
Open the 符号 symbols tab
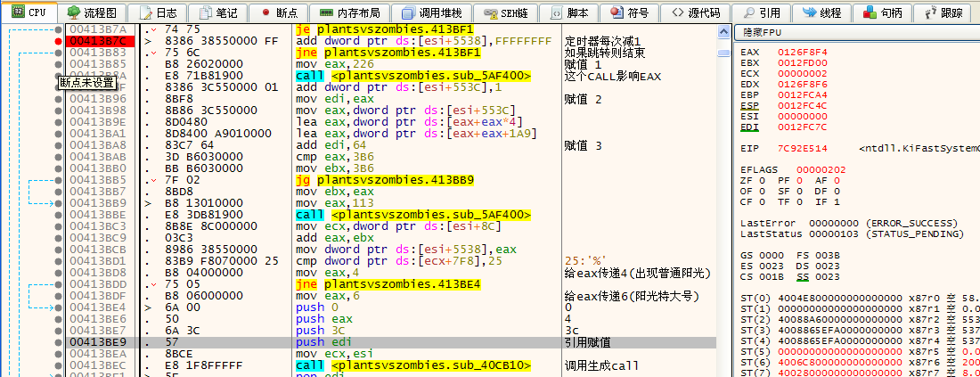(x=630, y=12)
